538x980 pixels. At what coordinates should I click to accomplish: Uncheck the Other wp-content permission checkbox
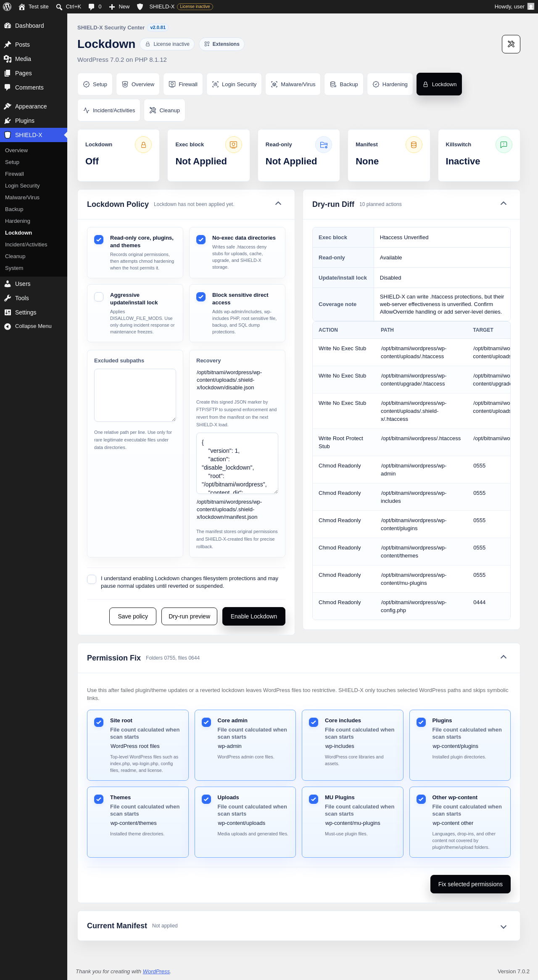point(421,799)
